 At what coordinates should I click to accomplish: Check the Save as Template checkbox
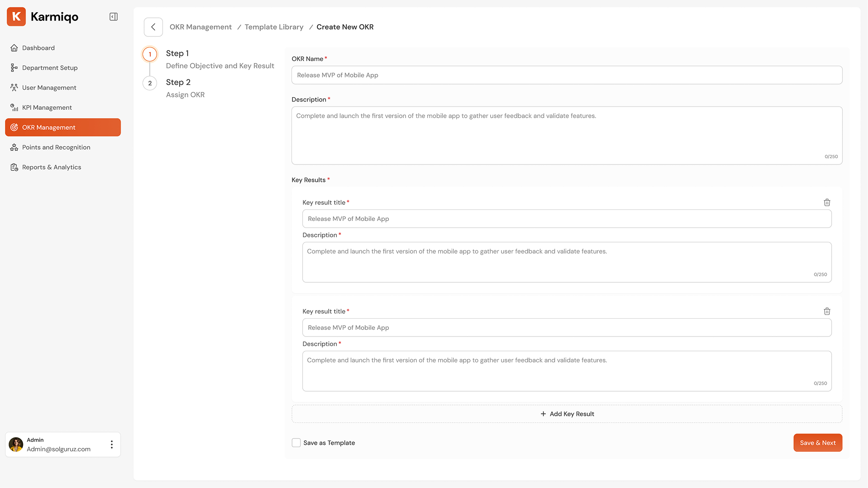click(296, 443)
